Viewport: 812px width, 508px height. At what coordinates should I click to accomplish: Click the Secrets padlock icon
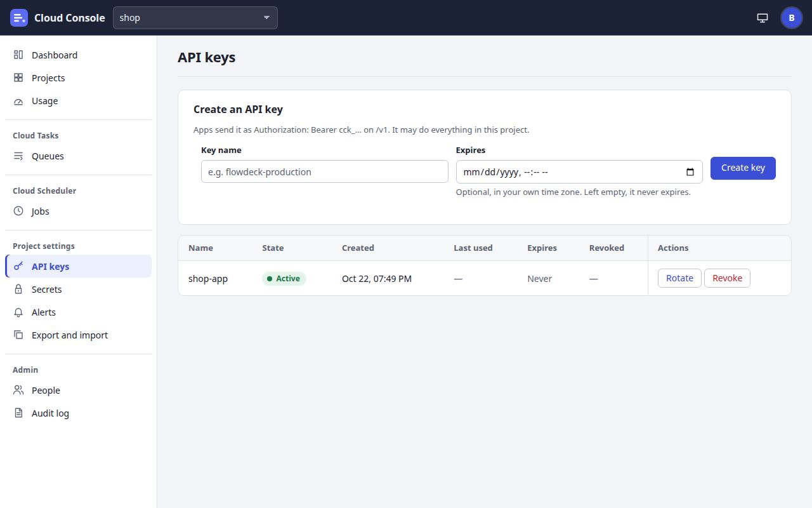[x=18, y=290]
